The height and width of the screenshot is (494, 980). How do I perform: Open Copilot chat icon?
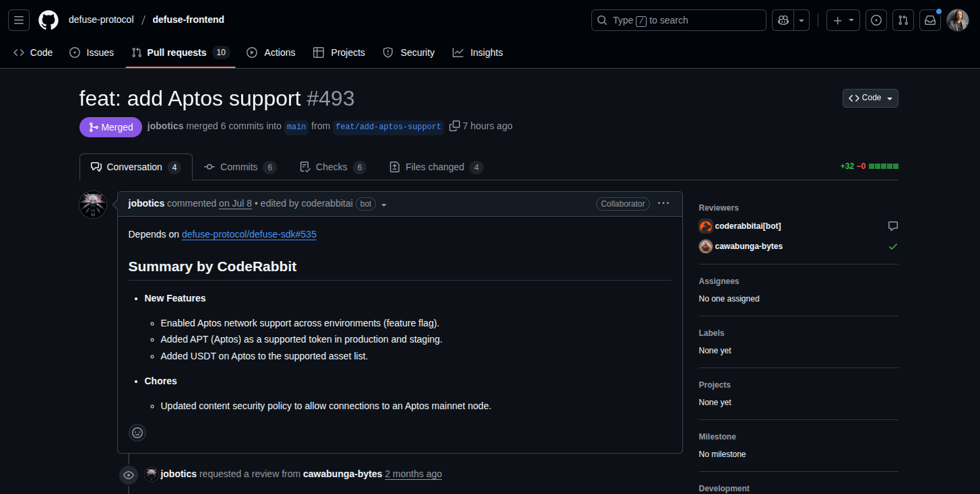[783, 20]
